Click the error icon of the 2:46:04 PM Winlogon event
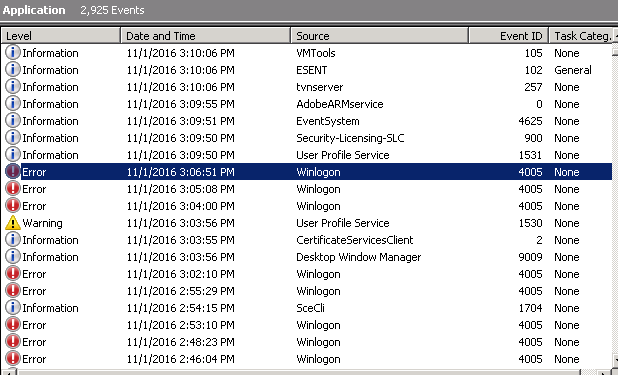The image size is (618, 375). tap(13, 358)
